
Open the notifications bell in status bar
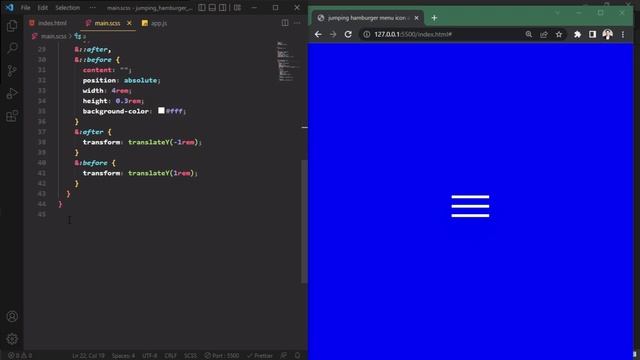click(298, 356)
